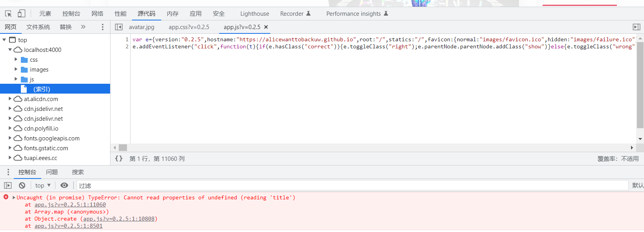
Task: Toggle the file navigator sidebar icon
Action: pos(119,27)
